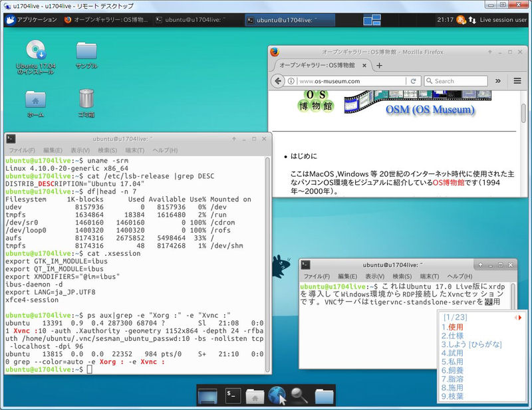Open 検索(S) menu in large terminal

[x=107, y=150]
